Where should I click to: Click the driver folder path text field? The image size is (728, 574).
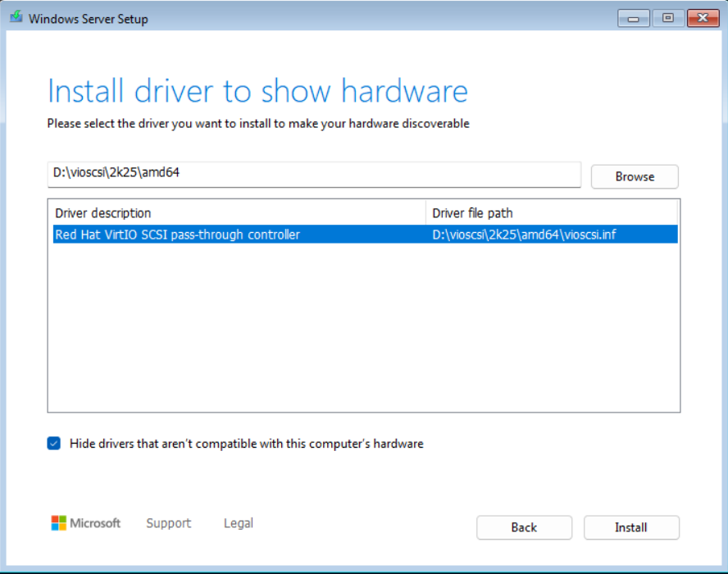point(313,174)
